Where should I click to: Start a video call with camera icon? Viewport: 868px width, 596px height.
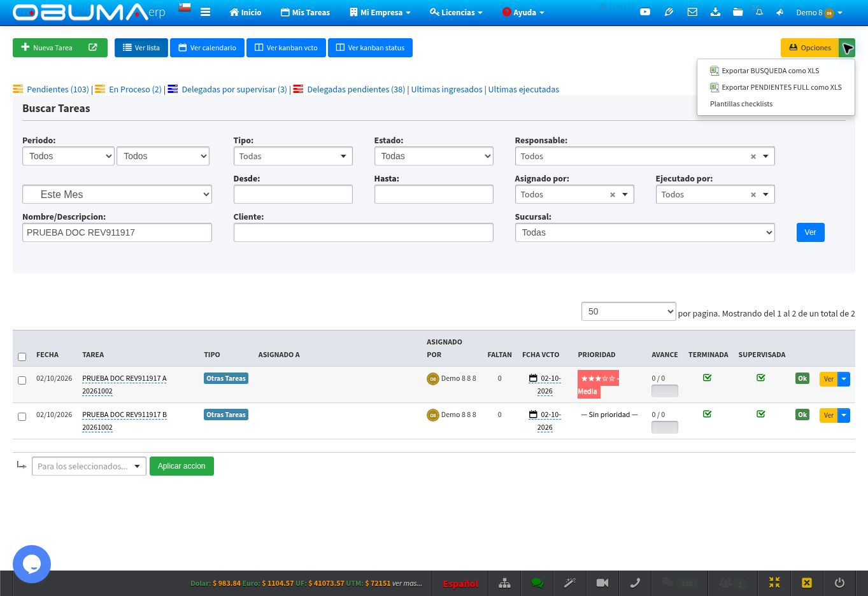(602, 583)
